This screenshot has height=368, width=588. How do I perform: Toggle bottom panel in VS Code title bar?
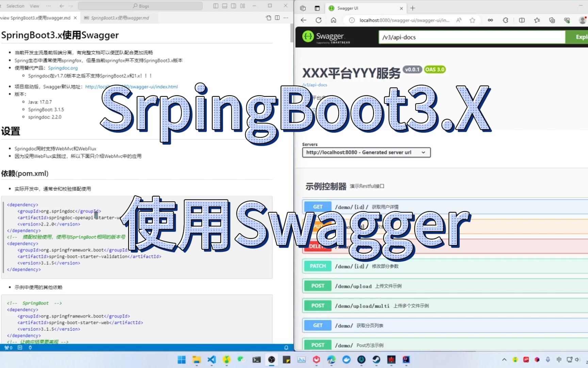point(225,6)
